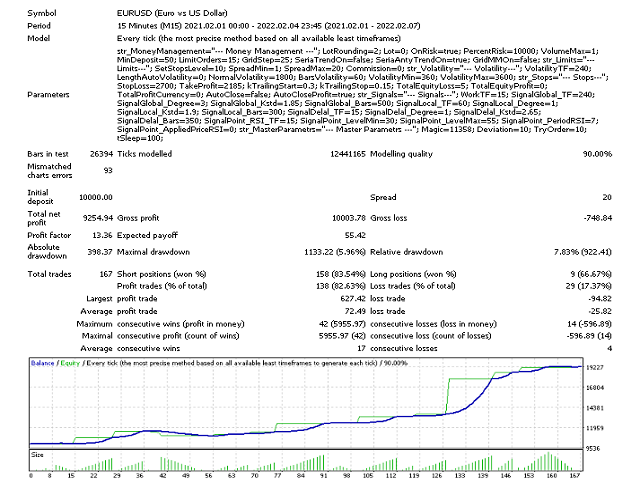Image resolution: width=640 pixels, height=480 pixels.
Task: Click maximal consecutive profit value 5955.97 (42)
Action: pyautogui.click(x=342, y=336)
